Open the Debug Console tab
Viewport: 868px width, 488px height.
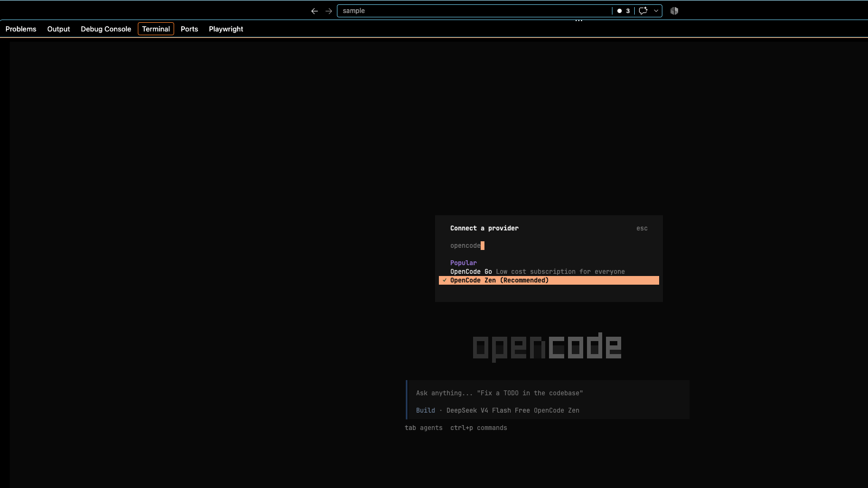(106, 29)
